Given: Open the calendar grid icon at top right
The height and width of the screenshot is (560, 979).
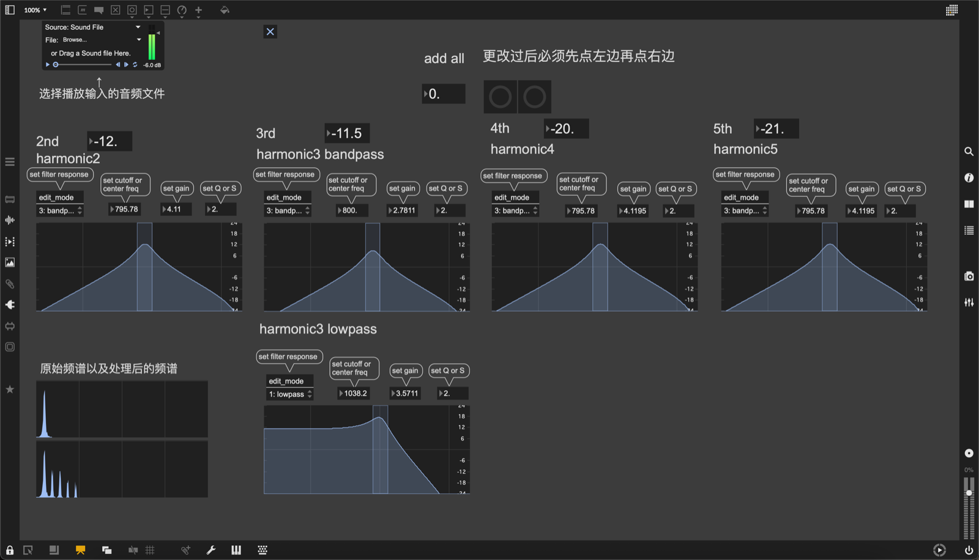Looking at the screenshot, I should click(951, 10).
